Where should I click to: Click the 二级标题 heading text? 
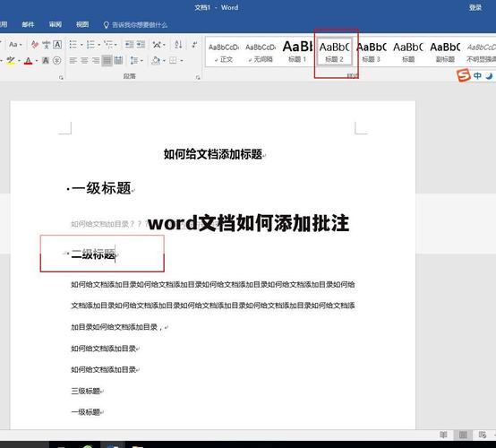94,254
